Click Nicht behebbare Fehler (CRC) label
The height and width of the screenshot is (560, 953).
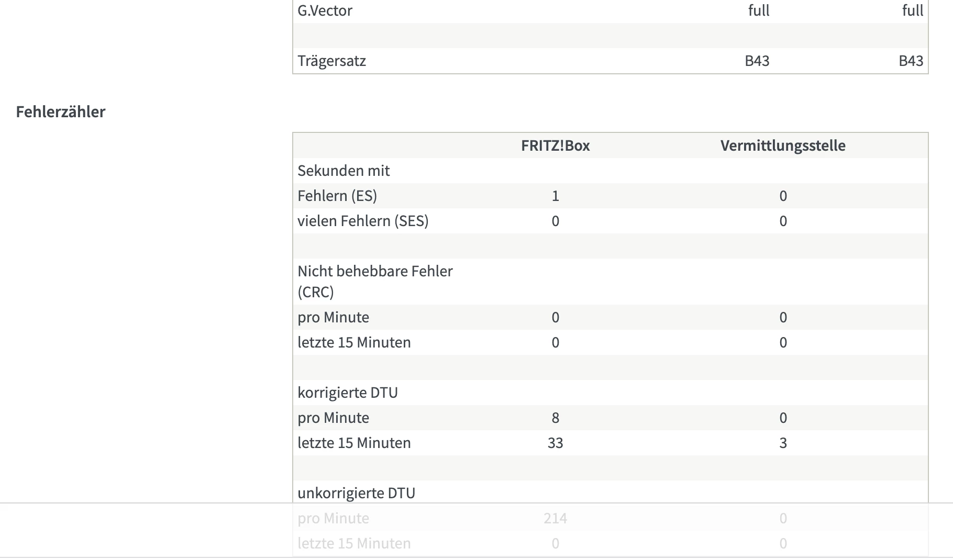click(x=375, y=281)
